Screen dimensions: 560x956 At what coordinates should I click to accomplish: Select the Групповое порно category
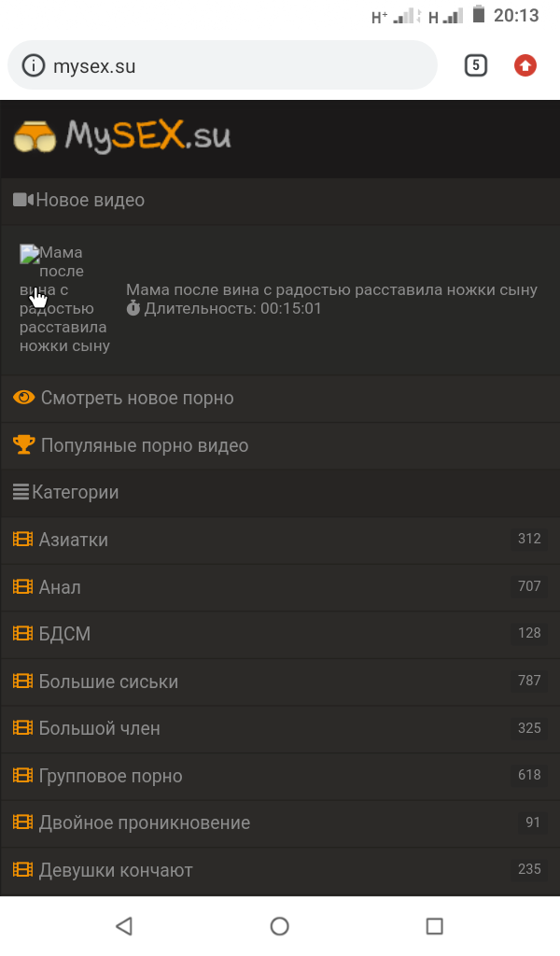pos(110,776)
